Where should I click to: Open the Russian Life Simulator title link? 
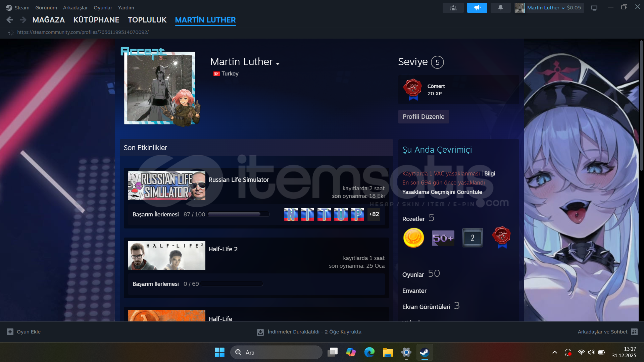pos(239,180)
